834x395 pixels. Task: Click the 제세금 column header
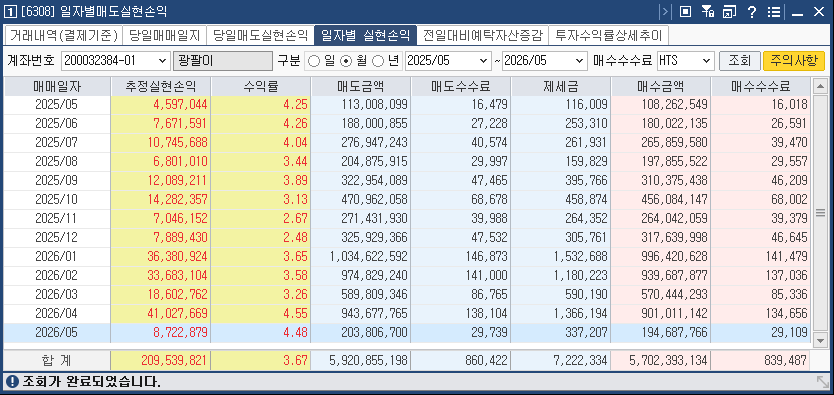(561, 87)
